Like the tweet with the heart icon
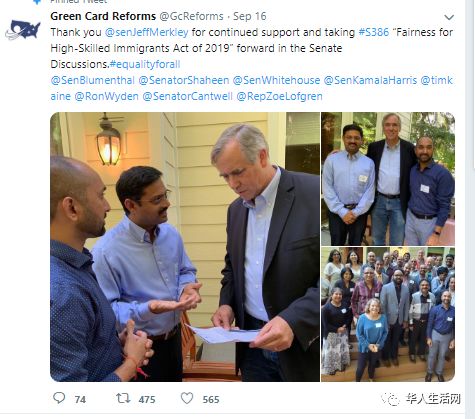This screenshot has width=475, height=419. point(187,398)
